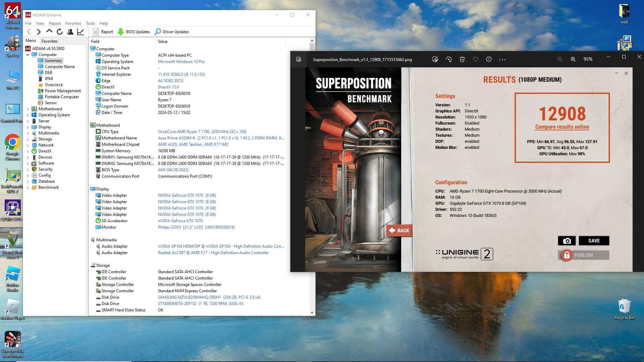Click the Field column header
This screenshot has width=644, height=362.
click(x=122, y=42)
